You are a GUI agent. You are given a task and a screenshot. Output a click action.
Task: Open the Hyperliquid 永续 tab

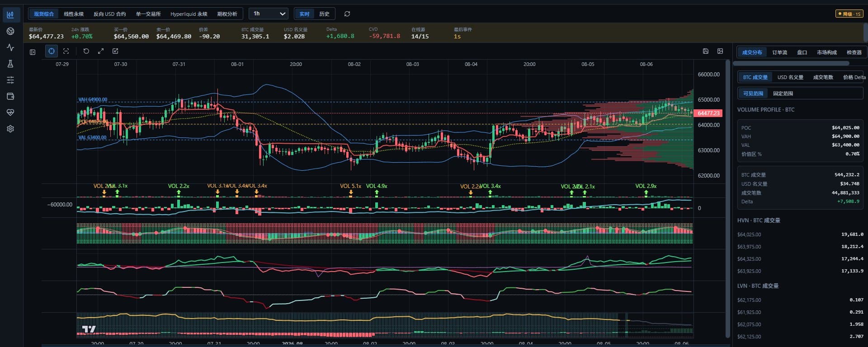[189, 14]
